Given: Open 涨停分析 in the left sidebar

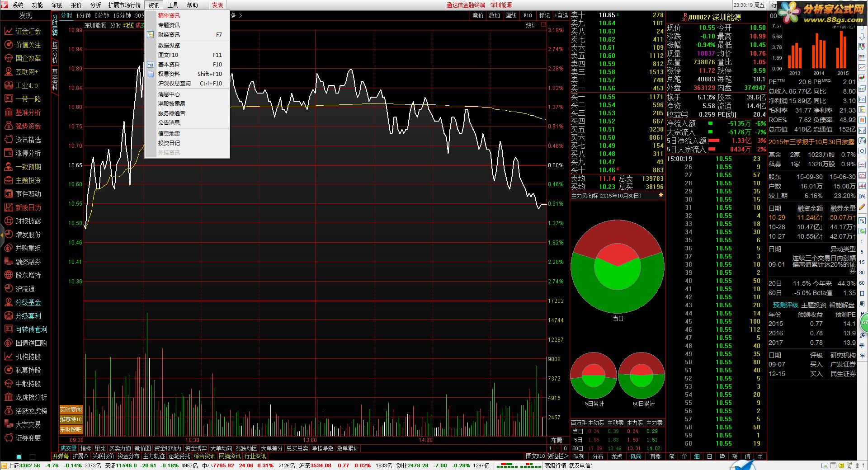Looking at the screenshot, I should pos(23,153).
